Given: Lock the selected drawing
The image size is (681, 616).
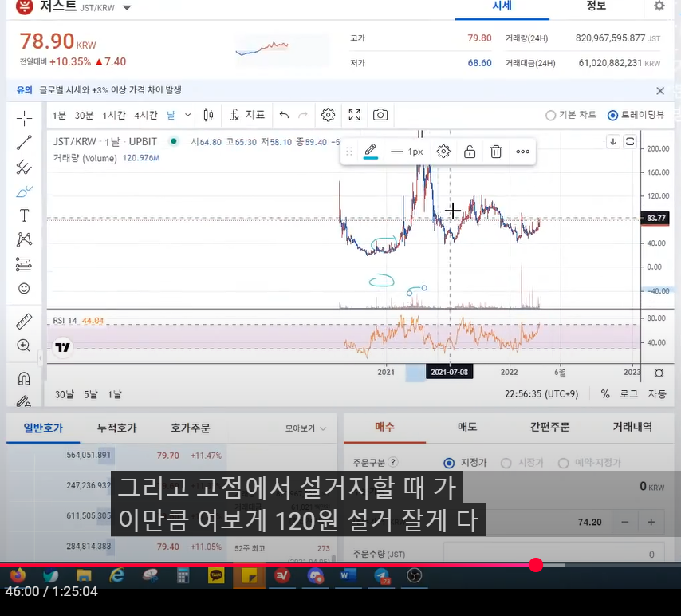Looking at the screenshot, I should tap(470, 152).
